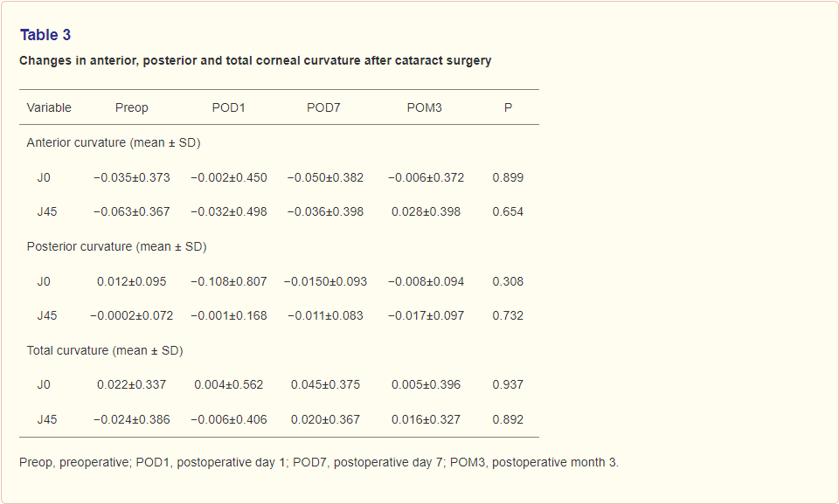
Task: Click the total J45 P value 0.892
Action: [x=508, y=419]
